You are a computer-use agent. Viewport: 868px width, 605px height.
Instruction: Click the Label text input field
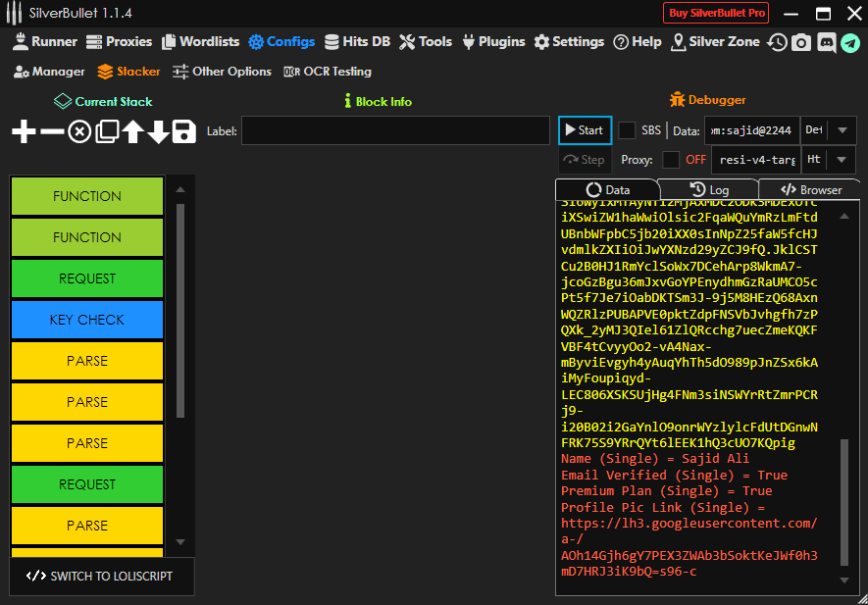tap(395, 131)
